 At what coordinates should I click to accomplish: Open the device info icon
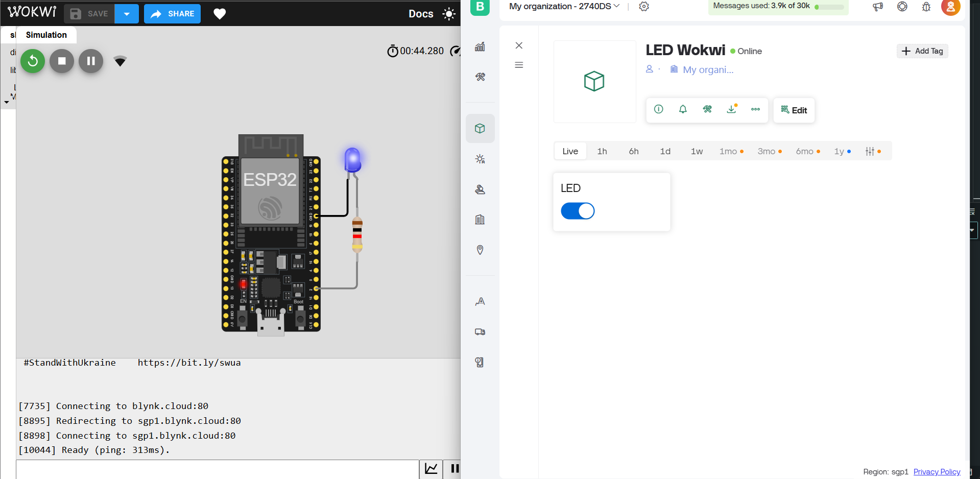click(659, 109)
